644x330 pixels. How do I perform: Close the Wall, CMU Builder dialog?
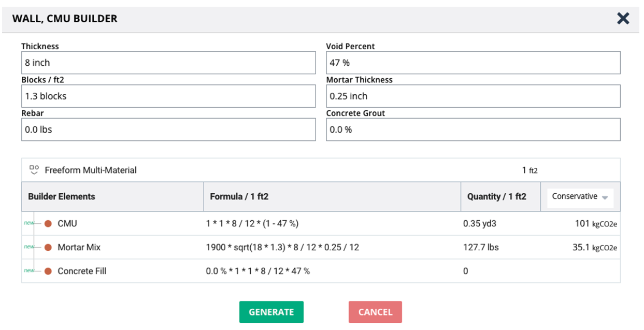tap(623, 19)
